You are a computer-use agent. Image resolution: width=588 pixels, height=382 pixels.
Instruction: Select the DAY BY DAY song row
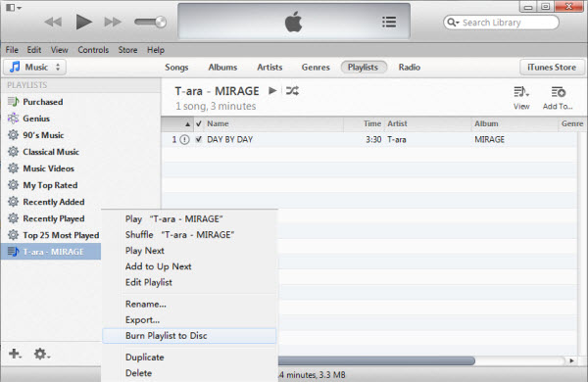click(x=369, y=139)
